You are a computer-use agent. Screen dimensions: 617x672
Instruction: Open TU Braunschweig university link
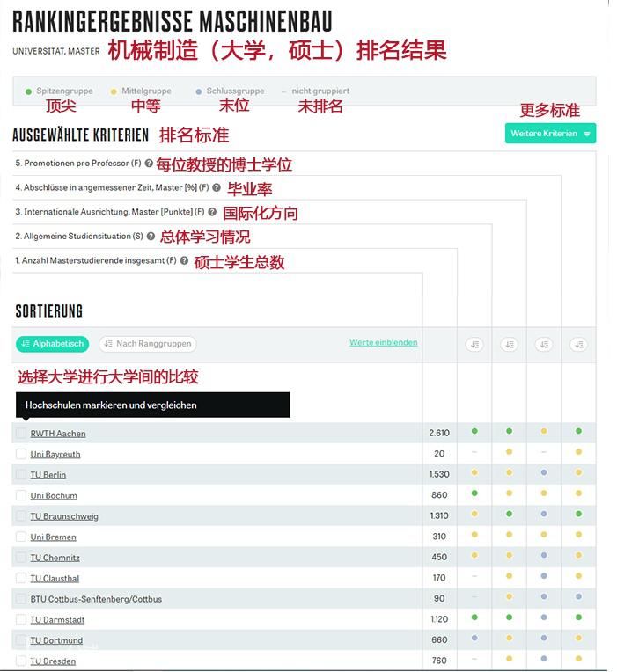click(64, 516)
